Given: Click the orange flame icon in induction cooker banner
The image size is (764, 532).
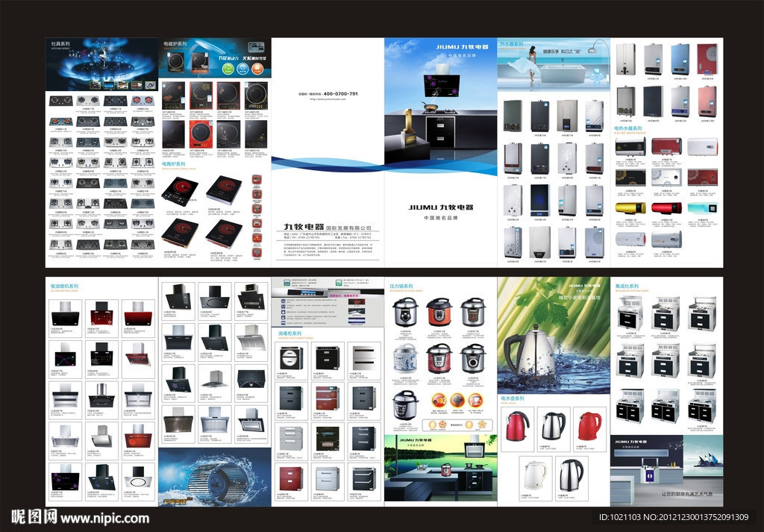Looking at the screenshot, I should coord(258,68).
